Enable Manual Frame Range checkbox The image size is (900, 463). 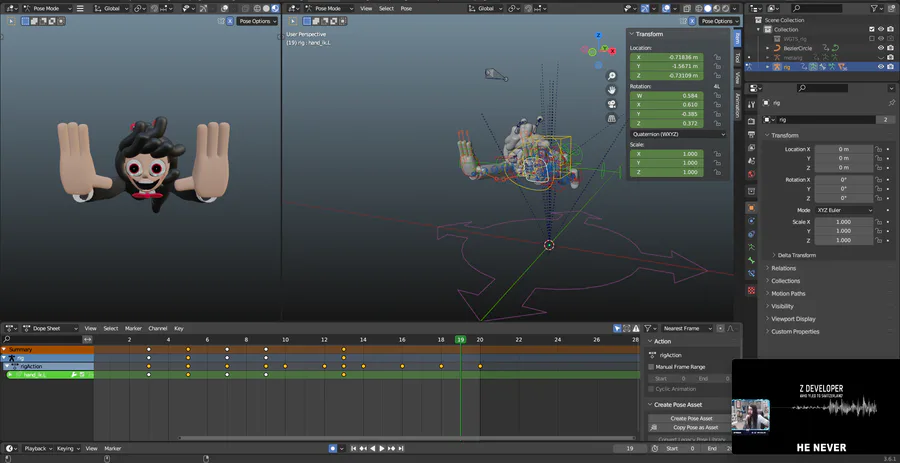coord(652,367)
